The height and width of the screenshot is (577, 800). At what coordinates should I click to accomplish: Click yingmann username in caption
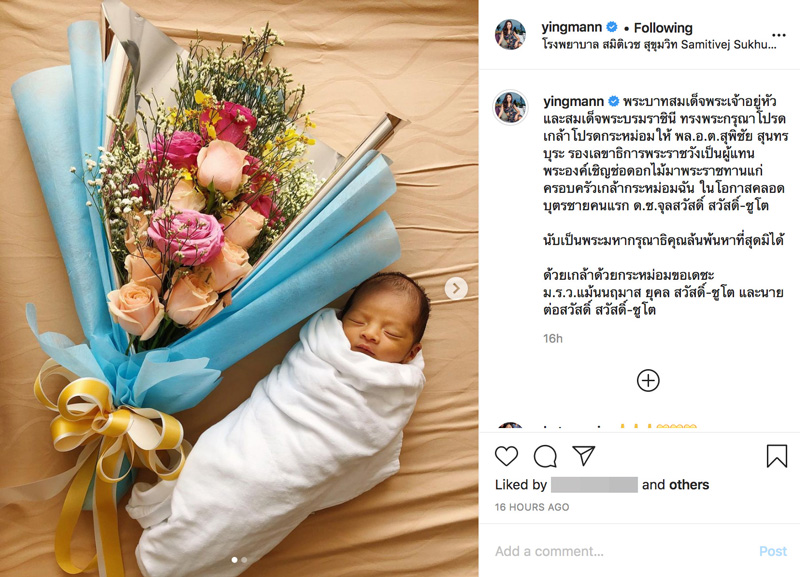pyautogui.click(x=573, y=101)
